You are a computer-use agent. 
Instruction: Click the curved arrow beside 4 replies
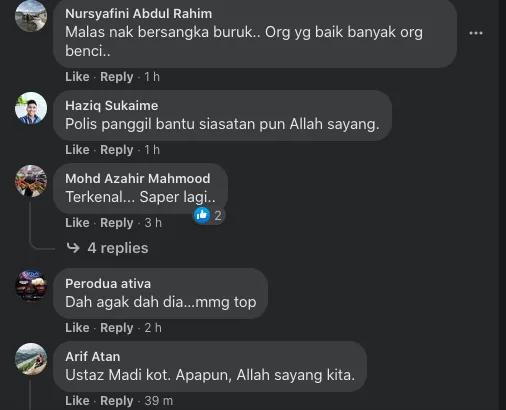pyautogui.click(x=73, y=248)
